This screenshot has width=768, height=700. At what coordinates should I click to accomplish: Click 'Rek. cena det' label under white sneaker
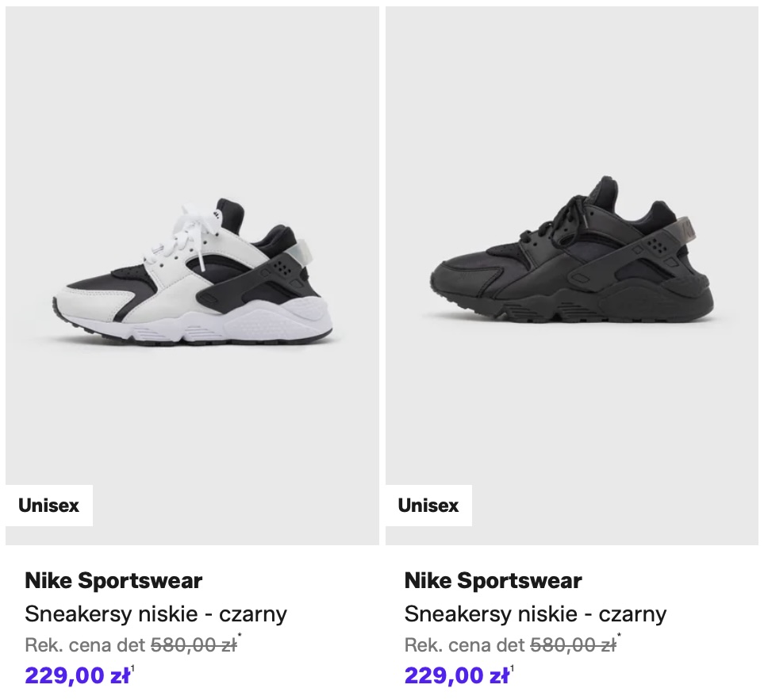point(85,645)
